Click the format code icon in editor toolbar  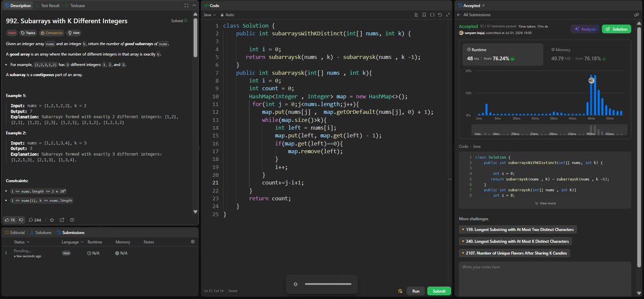click(415, 14)
